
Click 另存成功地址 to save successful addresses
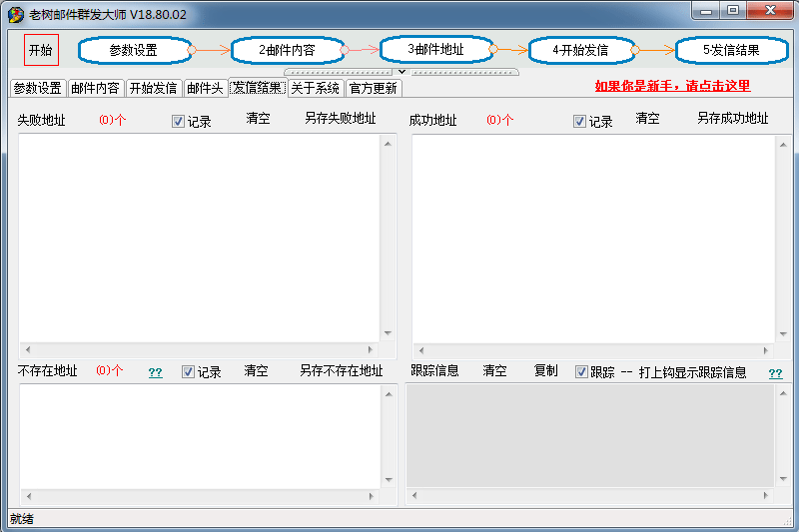[x=733, y=119]
